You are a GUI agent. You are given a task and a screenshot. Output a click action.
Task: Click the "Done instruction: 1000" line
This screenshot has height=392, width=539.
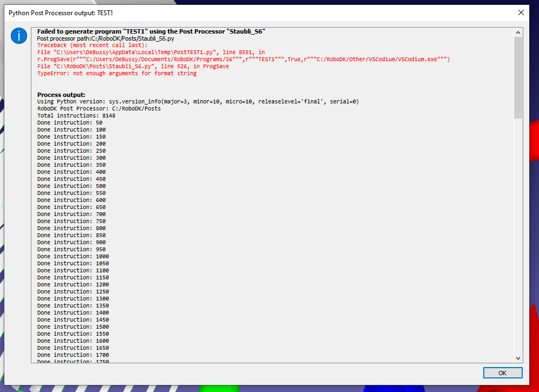pyautogui.click(x=73, y=257)
